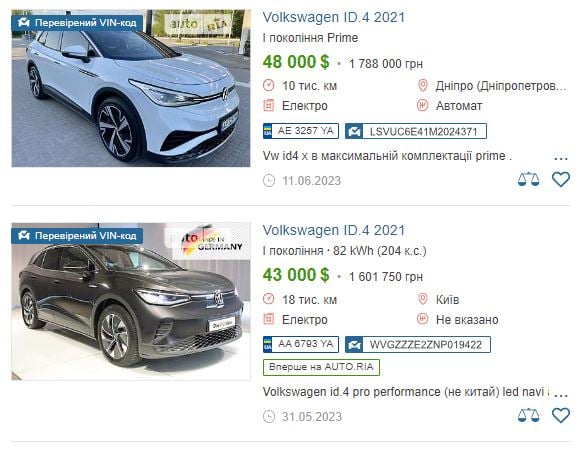Screen dimensions: 580x452
Task: Click mileage gauge icon beside 10 тис. км
Action: (269, 85)
